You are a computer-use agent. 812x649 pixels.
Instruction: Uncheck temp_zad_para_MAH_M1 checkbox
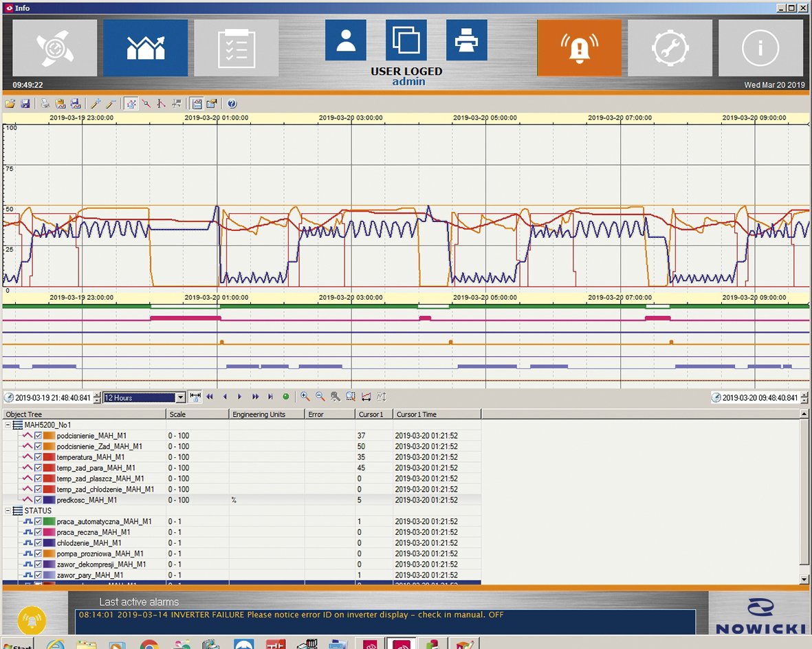[x=39, y=467]
